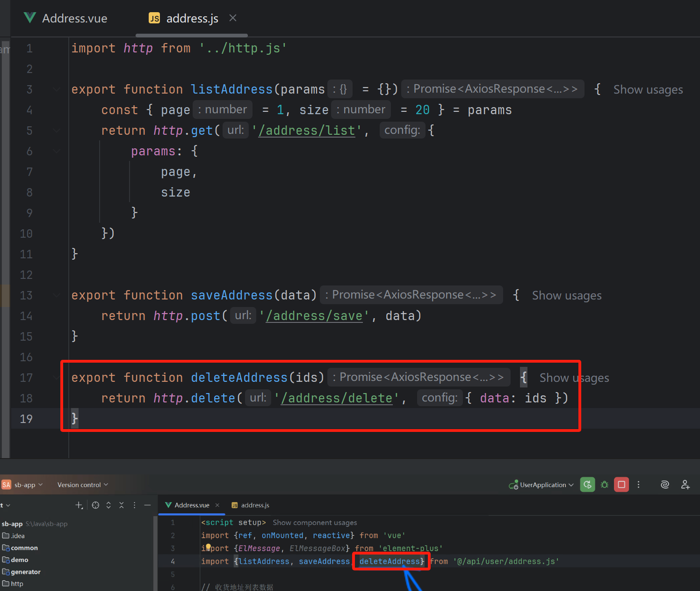The height and width of the screenshot is (591, 700).
Task: Click the Expand All icon in Project panel
Action: click(x=108, y=505)
